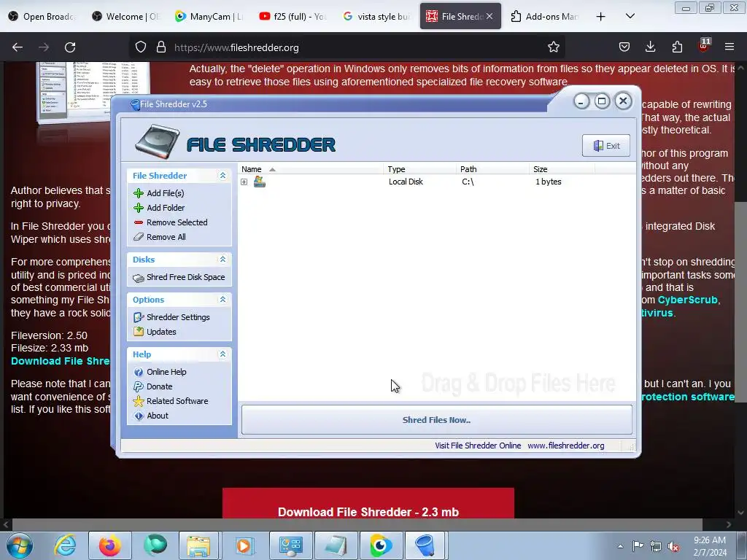Open the Windows Start orb

(19, 545)
